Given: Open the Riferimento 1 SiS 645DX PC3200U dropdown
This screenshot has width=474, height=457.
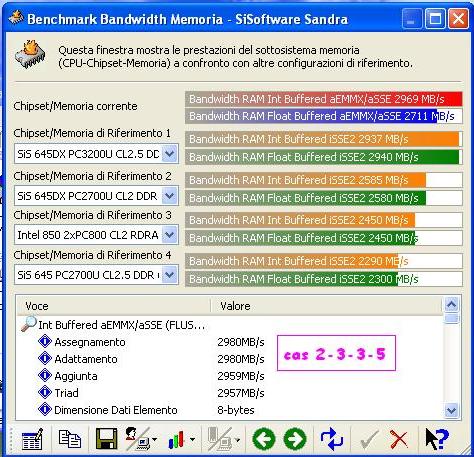Looking at the screenshot, I should [x=170, y=154].
